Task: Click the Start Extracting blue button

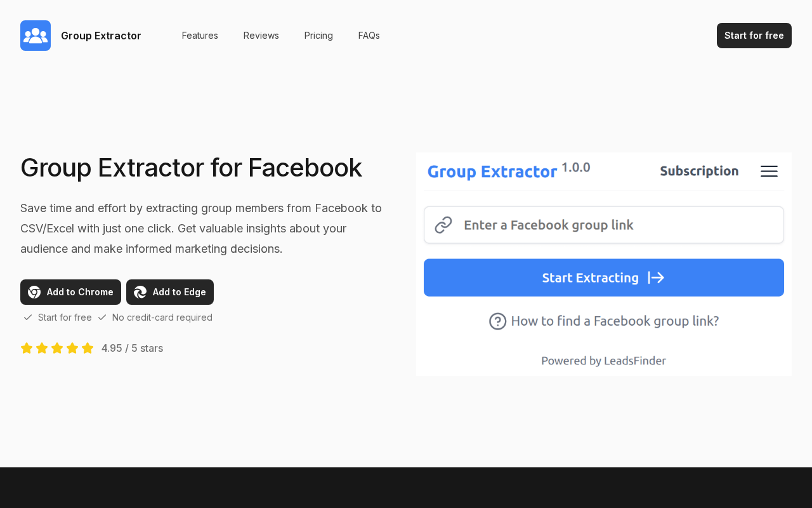Action: [604, 277]
